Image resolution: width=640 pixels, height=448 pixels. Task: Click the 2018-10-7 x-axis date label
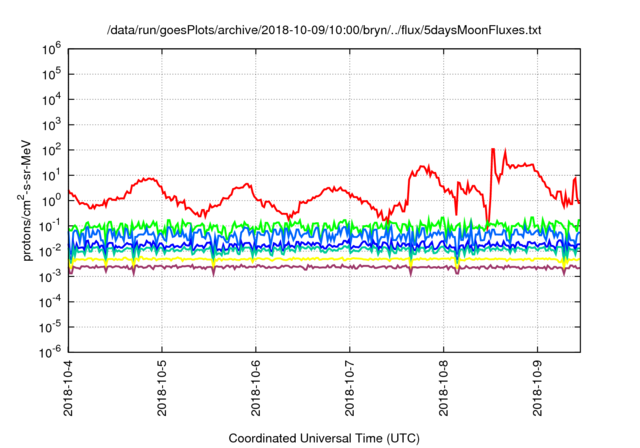tap(350, 388)
